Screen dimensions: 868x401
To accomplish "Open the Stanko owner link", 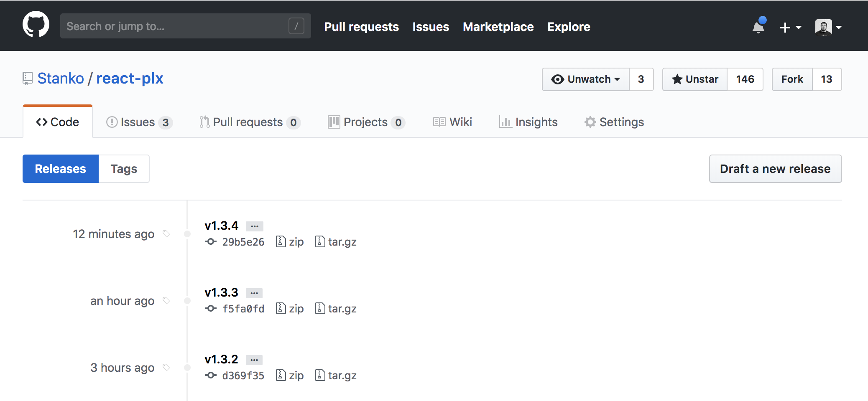I will pyautogui.click(x=61, y=79).
